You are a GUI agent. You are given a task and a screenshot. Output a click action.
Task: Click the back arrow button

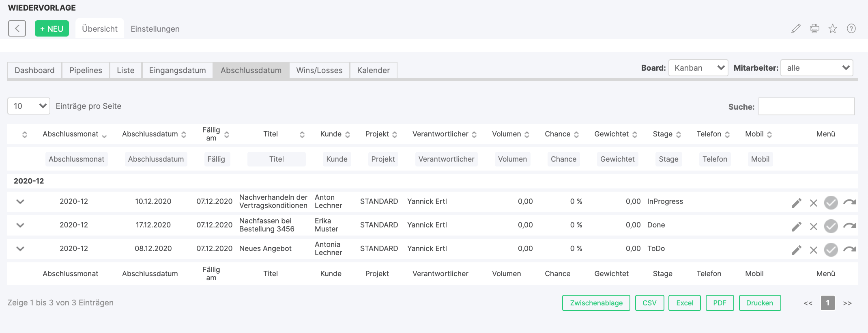point(17,28)
